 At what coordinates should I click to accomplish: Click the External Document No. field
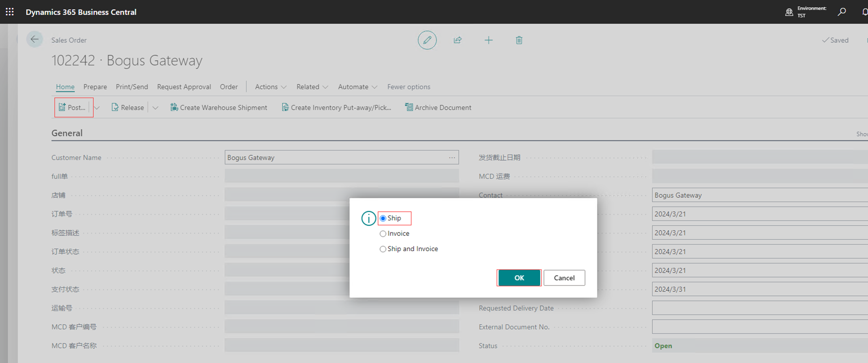(760, 327)
